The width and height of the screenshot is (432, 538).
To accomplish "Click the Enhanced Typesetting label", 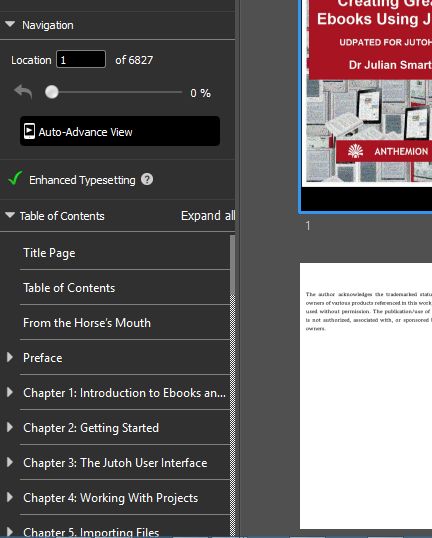I will tap(82, 180).
